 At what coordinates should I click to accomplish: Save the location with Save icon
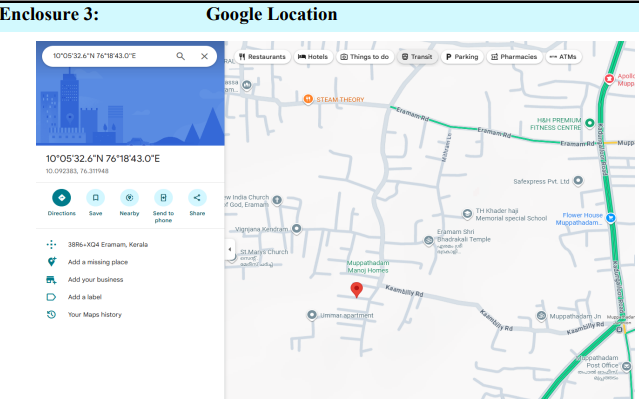point(95,198)
